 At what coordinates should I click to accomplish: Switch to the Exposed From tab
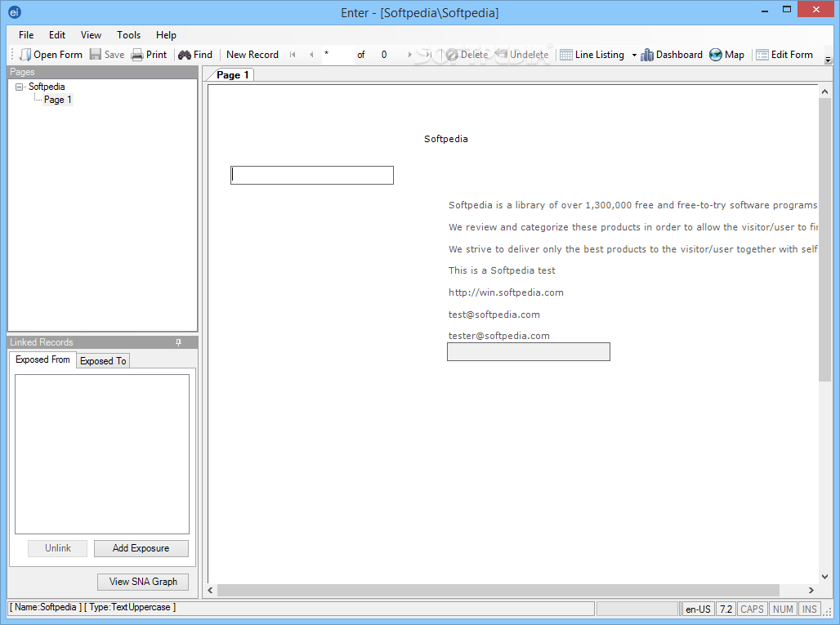(42, 360)
